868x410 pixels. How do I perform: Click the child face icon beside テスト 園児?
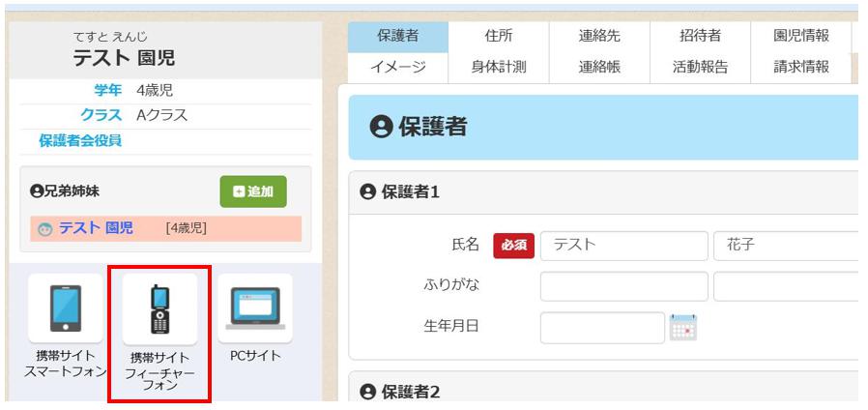pos(44,229)
